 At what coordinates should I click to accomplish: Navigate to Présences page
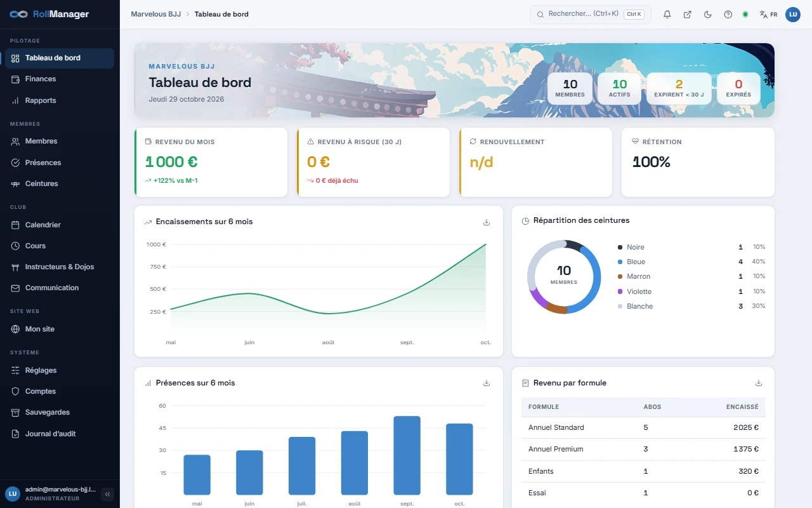[60, 163]
